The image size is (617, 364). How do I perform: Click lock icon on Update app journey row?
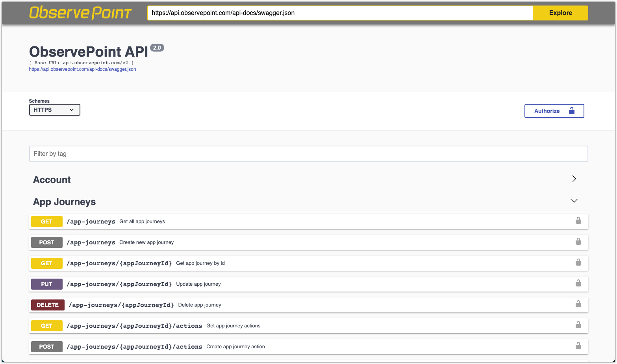tap(578, 283)
